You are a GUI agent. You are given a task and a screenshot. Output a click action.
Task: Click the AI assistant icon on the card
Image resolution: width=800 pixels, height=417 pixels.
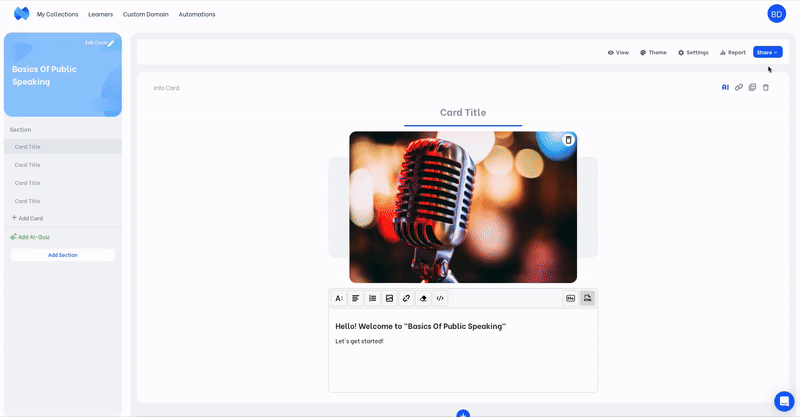coord(725,88)
